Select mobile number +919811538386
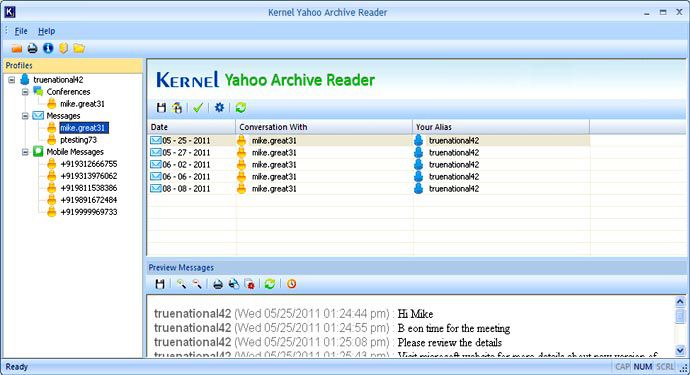This screenshot has height=375, width=690. point(89,188)
